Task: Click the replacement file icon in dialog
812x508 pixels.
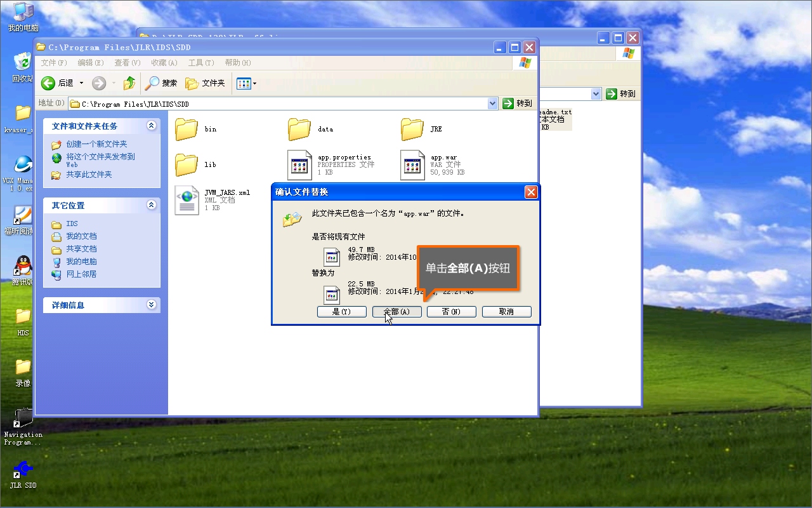Action: 332,295
